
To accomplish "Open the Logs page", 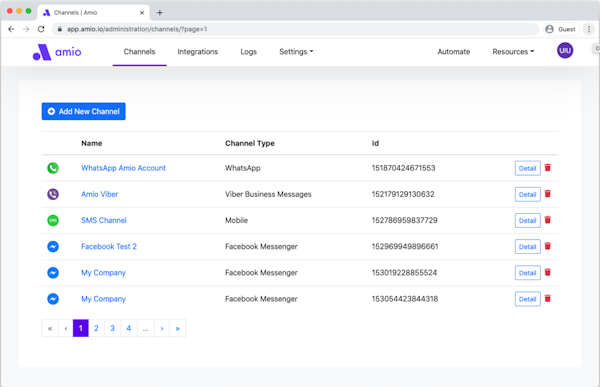I will [x=248, y=52].
